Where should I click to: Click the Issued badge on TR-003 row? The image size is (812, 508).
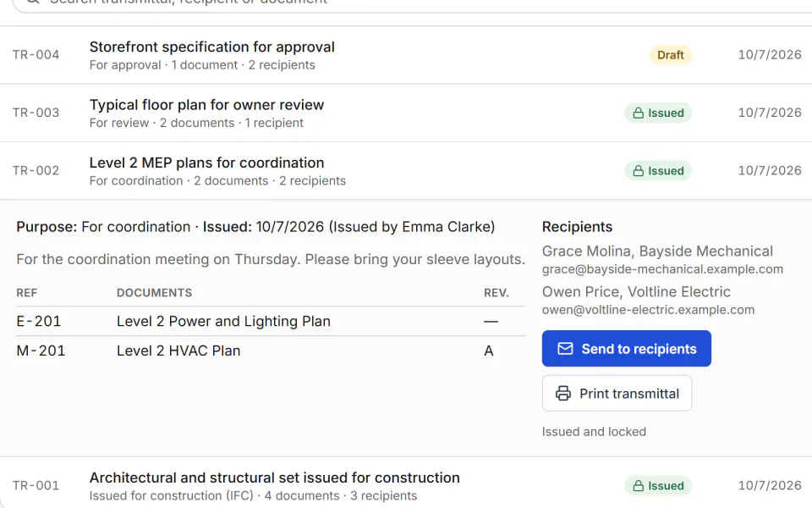658,113
